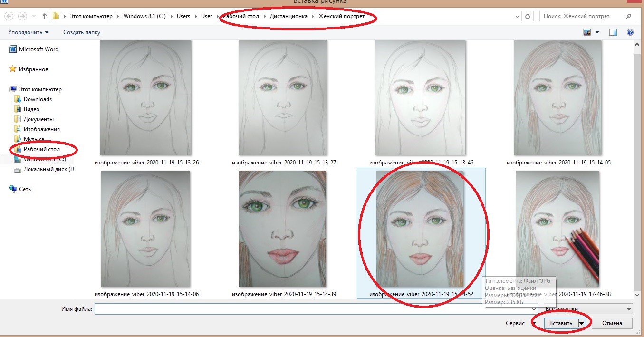Open the address history dropdown arrow
Screen dimensions: 644x337
[517, 16]
